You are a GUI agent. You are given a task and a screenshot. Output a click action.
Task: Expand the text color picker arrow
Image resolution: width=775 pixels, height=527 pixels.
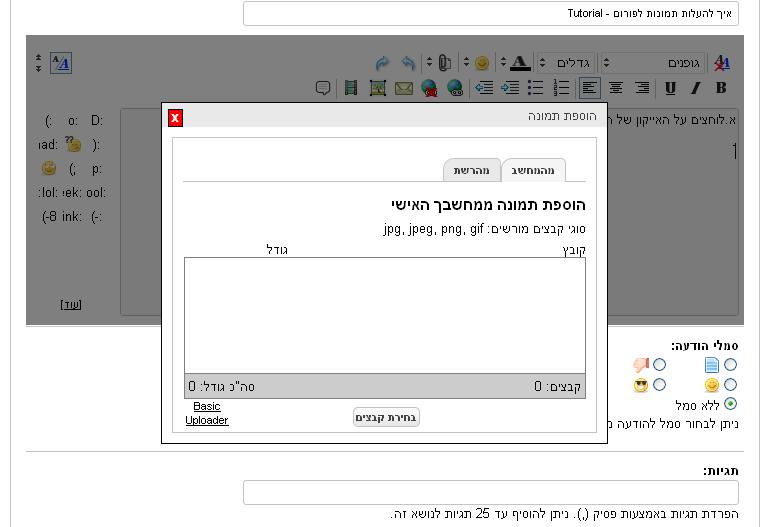click(x=503, y=63)
